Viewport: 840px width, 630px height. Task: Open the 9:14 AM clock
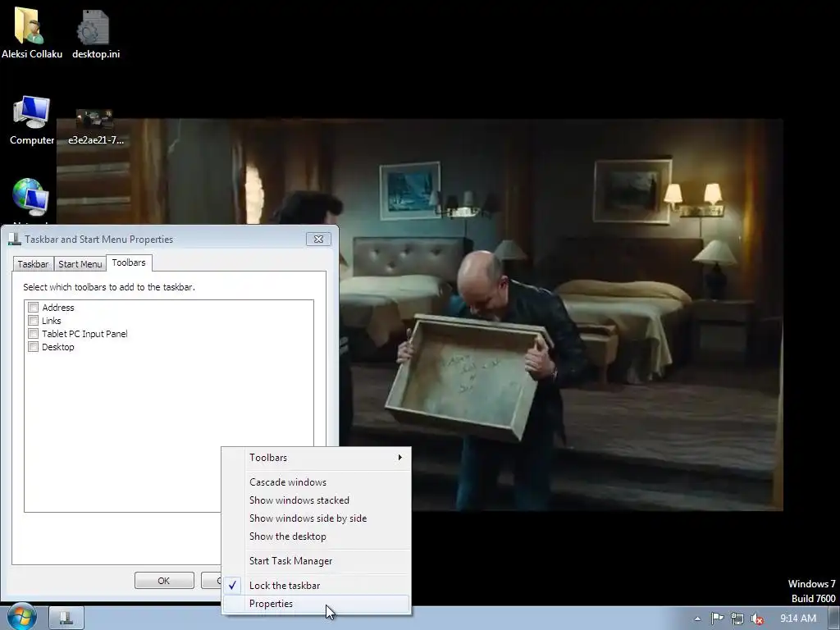point(797,619)
